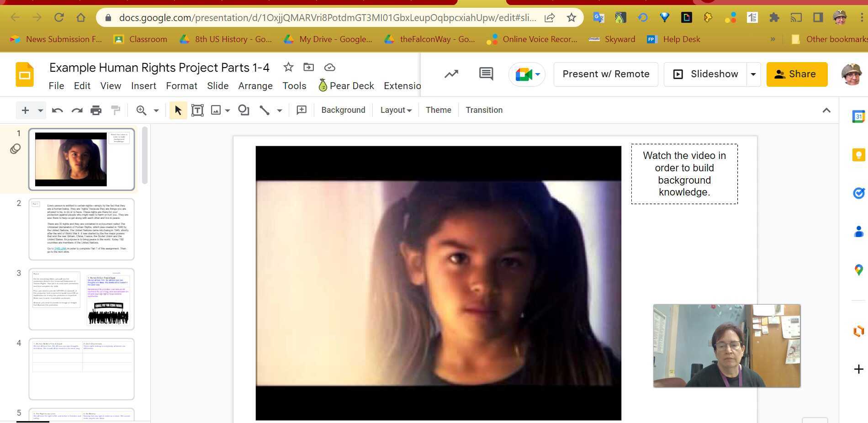
Task: Open the Format menu
Action: coord(181,85)
